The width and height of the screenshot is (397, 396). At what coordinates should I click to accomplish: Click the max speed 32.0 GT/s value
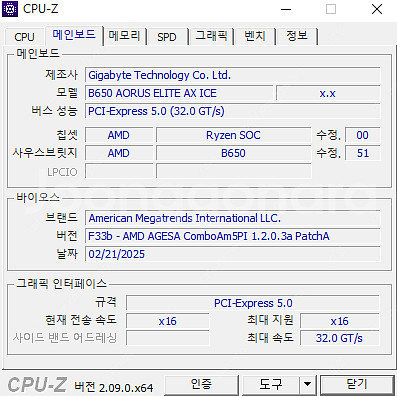point(340,338)
